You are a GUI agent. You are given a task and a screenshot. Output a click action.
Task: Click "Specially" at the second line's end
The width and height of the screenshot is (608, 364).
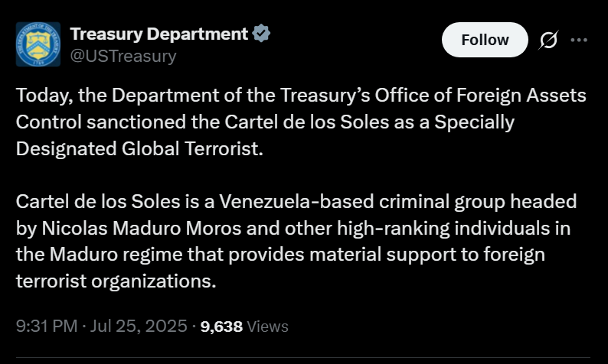(x=474, y=122)
